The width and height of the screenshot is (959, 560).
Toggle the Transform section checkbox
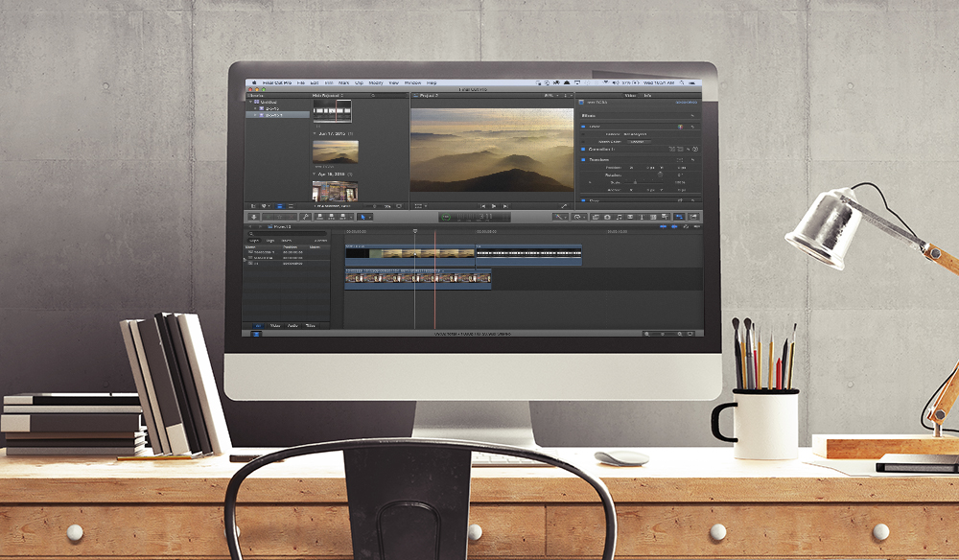pyautogui.click(x=584, y=159)
